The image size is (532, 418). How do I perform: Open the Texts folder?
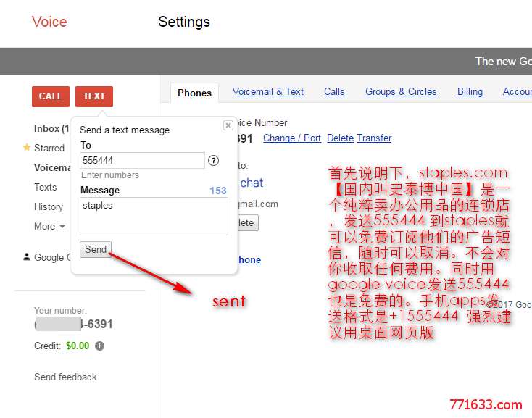tap(46, 187)
